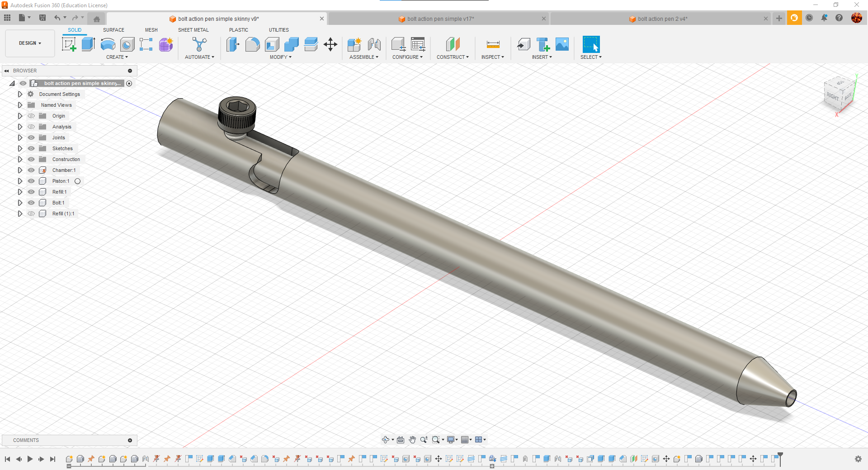The image size is (868, 470).
Task: Expand the Document Settings node
Action: tap(20, 94)
